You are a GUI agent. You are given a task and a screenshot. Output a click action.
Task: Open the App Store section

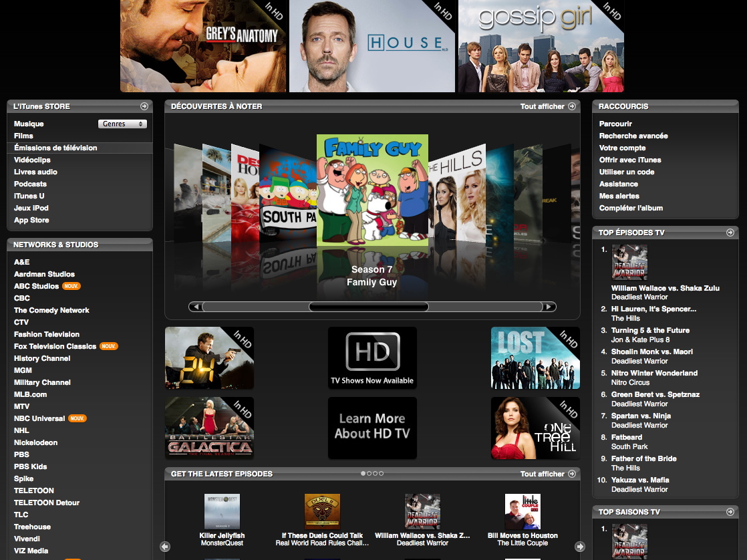click(x=31, y=220)
